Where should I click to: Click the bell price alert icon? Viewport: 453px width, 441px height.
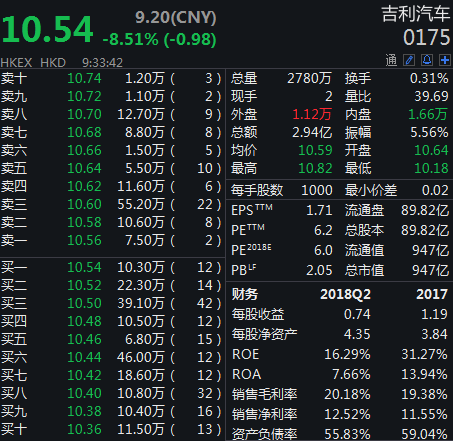click(427, 60)
